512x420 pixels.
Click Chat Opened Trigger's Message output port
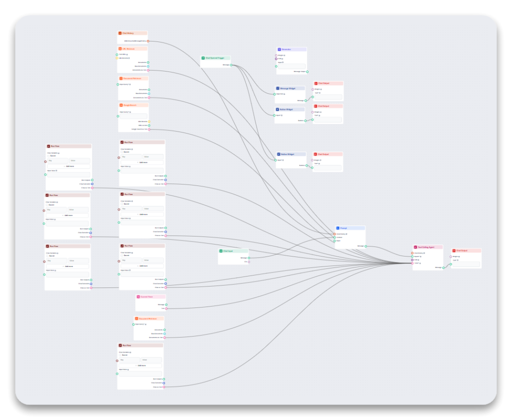(x=231, y=65)
